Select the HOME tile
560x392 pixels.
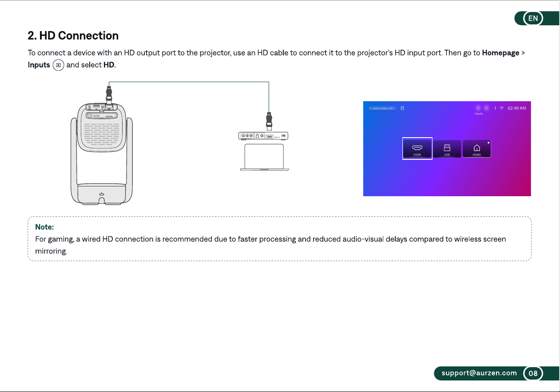pos(477,149)
